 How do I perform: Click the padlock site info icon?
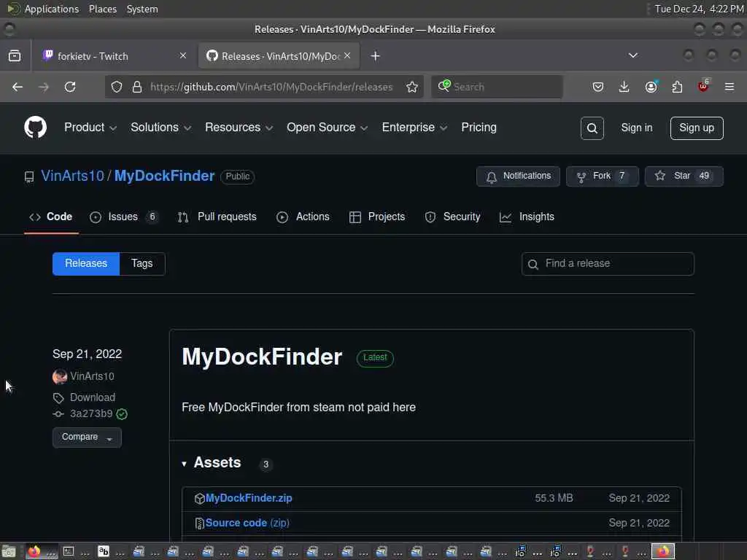coord(136,87)
